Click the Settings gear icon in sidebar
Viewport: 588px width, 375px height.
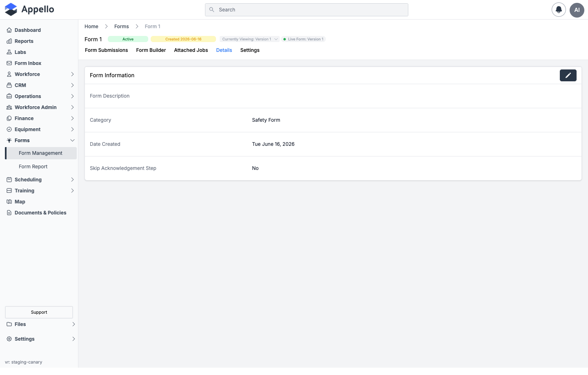pyautogui.click(x=9, y=339)
